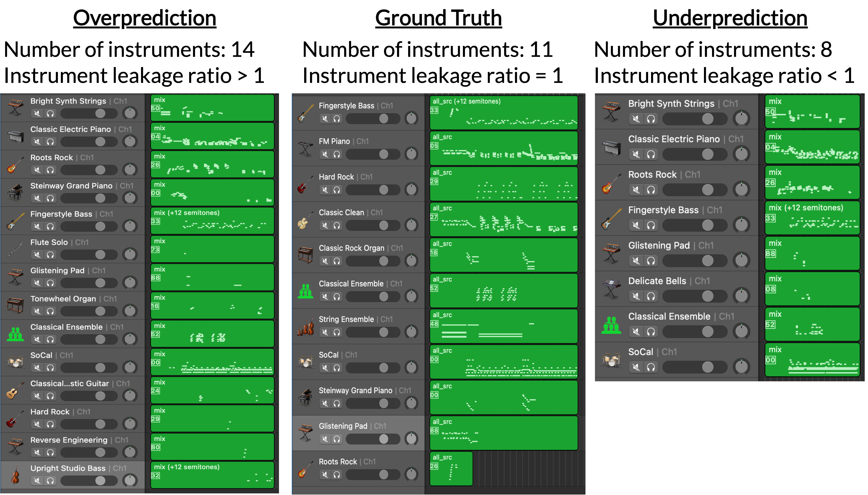The height and width of the screenshot is (495, 868).
Task: Select the Fingerstyle Bass all_src (+12 semitones) region
Action: (503, 113)
